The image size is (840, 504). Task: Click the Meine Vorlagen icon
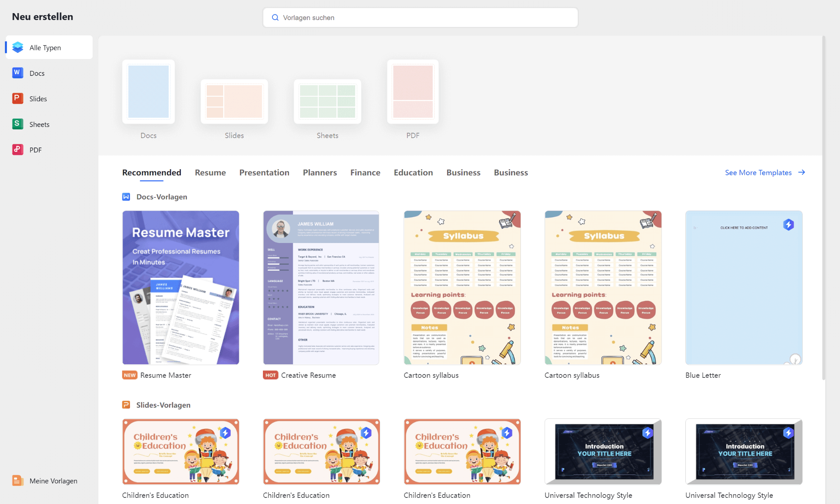coord(17,480)
